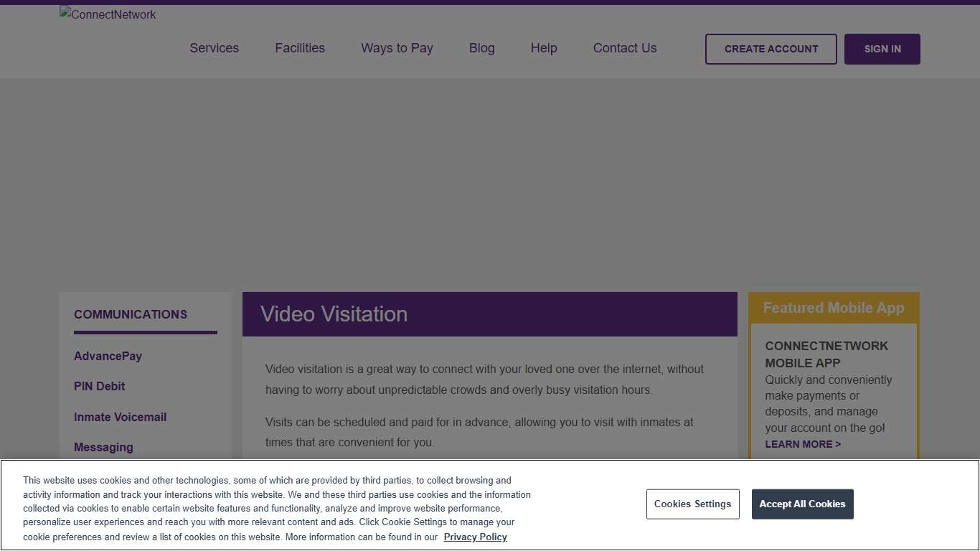Select PIN Debit in the sidebar
The width and height of the screenshot is (980, 551).
(x=99, y=386)
